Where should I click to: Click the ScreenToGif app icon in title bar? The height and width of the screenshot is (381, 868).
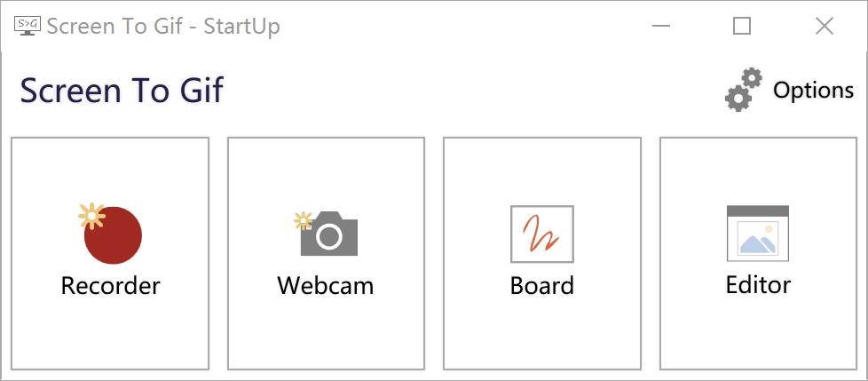click(28, 26)
